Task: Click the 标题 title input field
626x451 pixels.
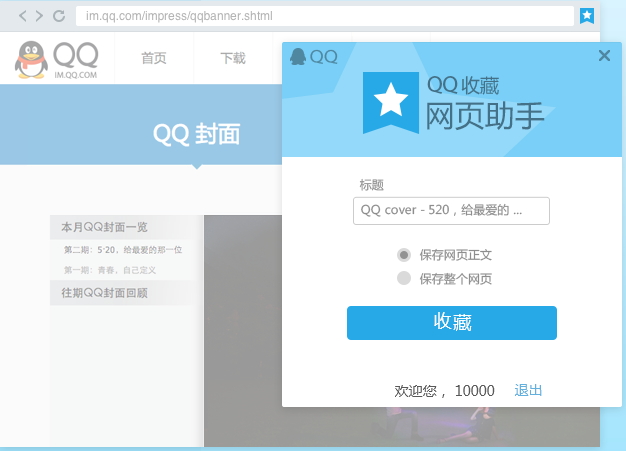Action: click(x=451, y=211)
